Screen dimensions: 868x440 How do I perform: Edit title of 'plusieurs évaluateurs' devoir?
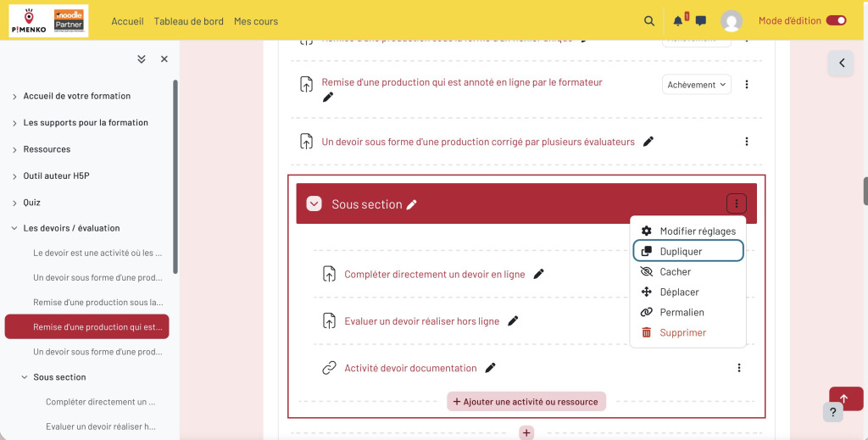click(x=648, y=142)
